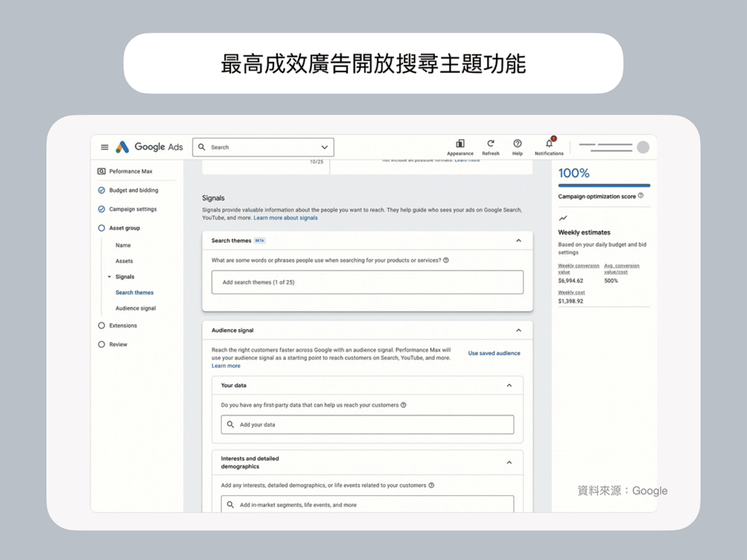The image size is (747, 560).
Task: Click the Add your data input field
Action: click(x=368, y=425)
